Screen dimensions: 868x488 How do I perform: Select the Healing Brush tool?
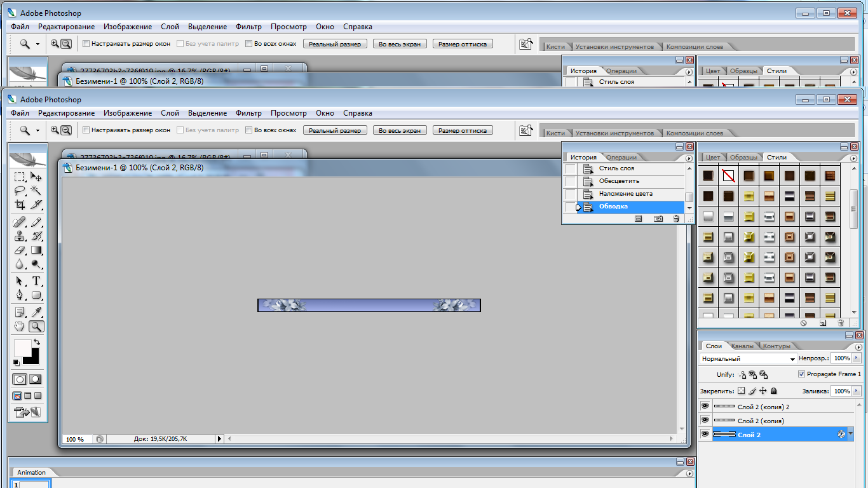20,222
